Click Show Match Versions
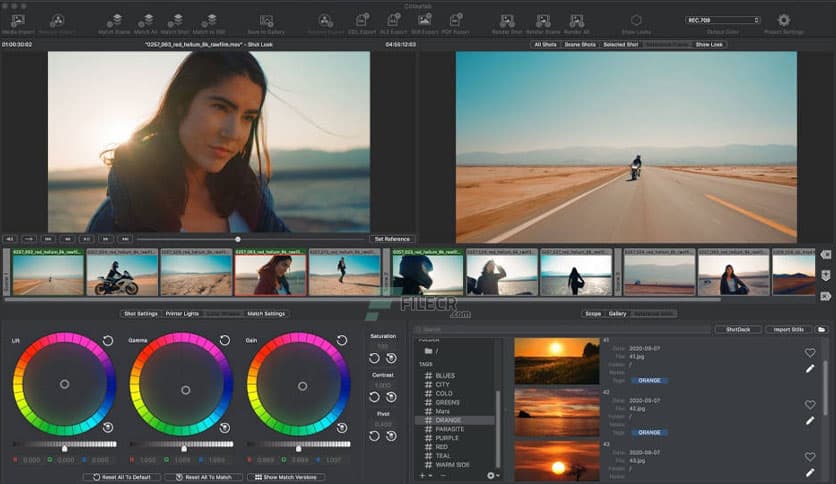This screenshot has height=484, width=836. pos(286,477)
